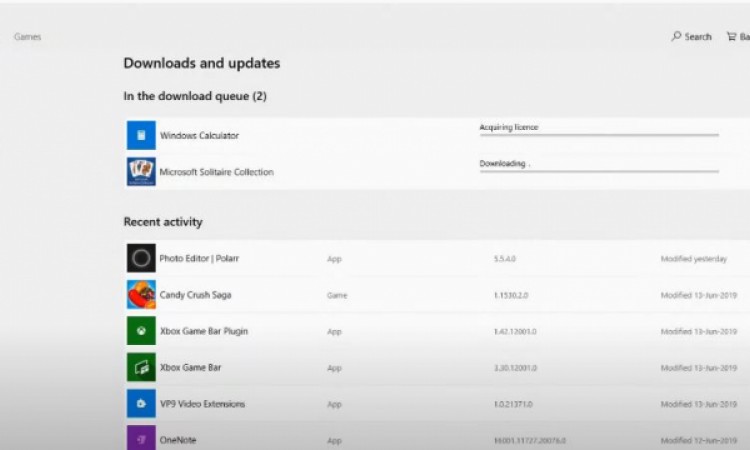Click Photo Editor's Modified yesterday text

[x=694, y=258]
